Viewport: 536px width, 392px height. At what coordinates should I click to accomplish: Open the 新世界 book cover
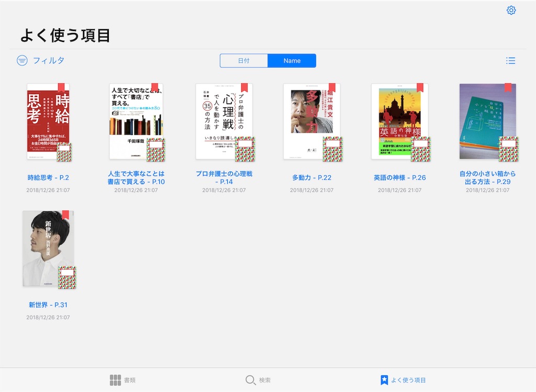click(x=48, y=249)
